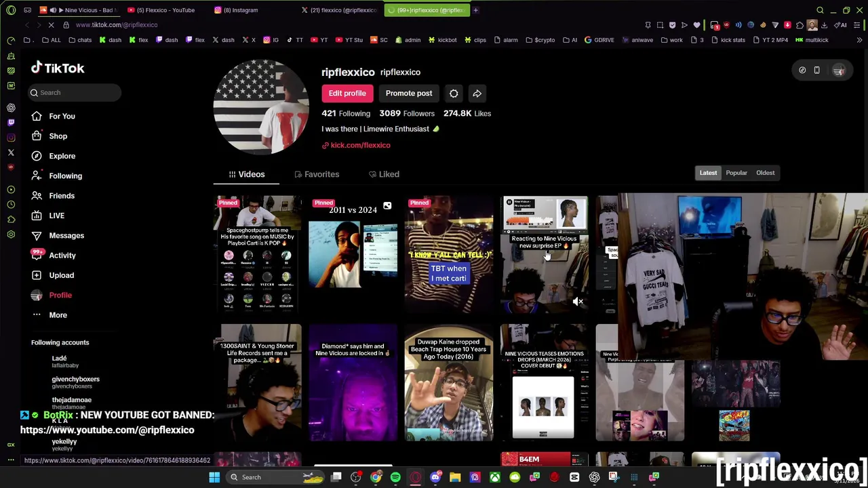Viewport: 868px width, 488px height.
Task: Sort videos by Oldest
Action: [x=765, y=173]
